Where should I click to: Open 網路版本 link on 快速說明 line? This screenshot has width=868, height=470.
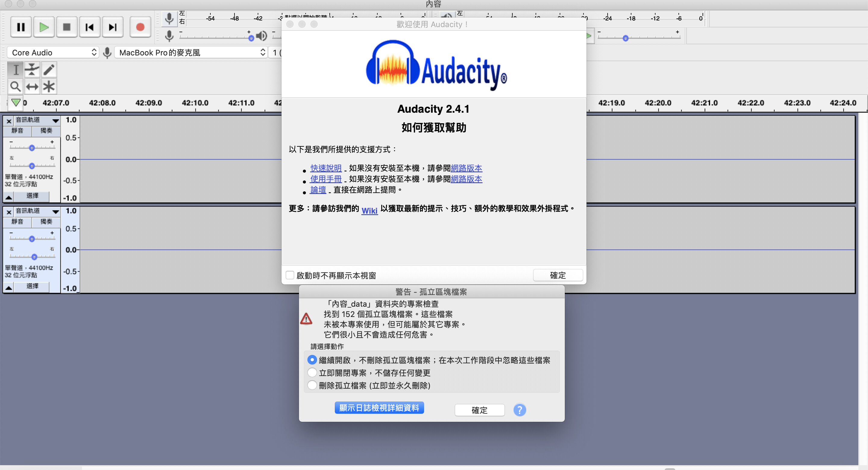[x=466, y=168]
